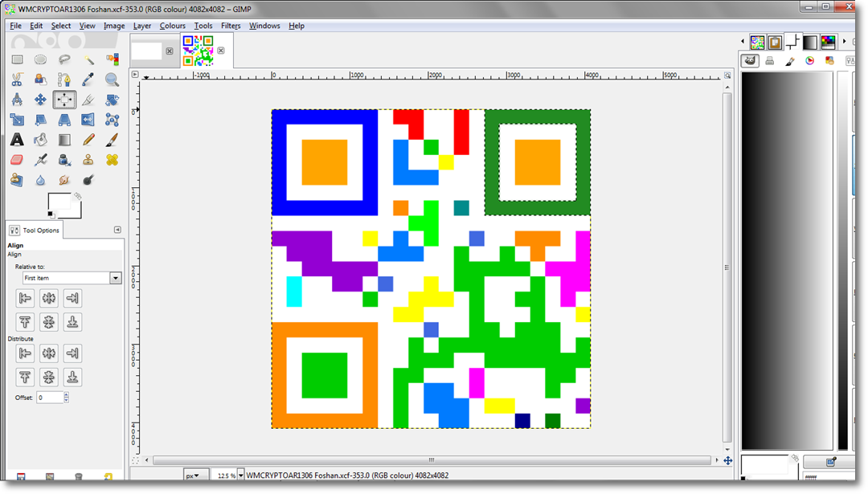The width and height of the screenshot is (868, 494).
Task: Distribute left edges of targets button
Action: tap(25, 353)
